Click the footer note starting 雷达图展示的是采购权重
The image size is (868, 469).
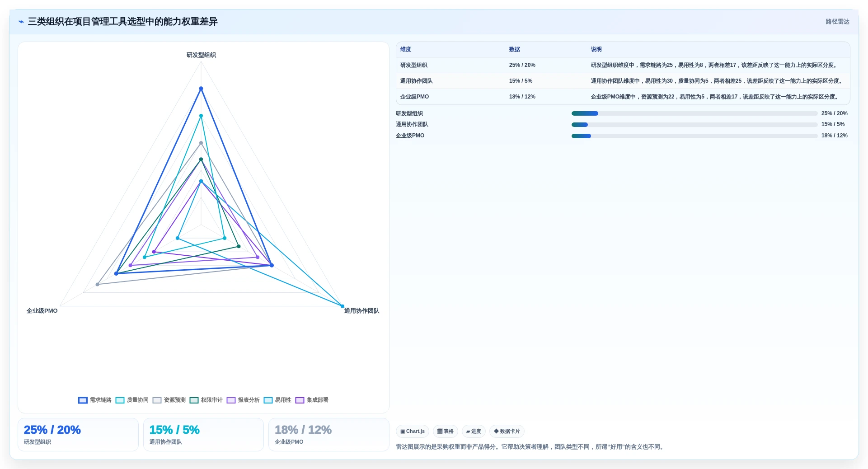coord(530,447)
